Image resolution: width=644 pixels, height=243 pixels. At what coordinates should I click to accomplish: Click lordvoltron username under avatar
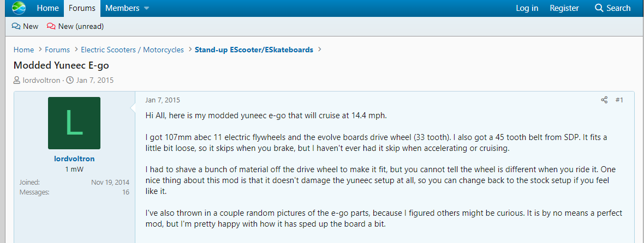coord(74,159)
